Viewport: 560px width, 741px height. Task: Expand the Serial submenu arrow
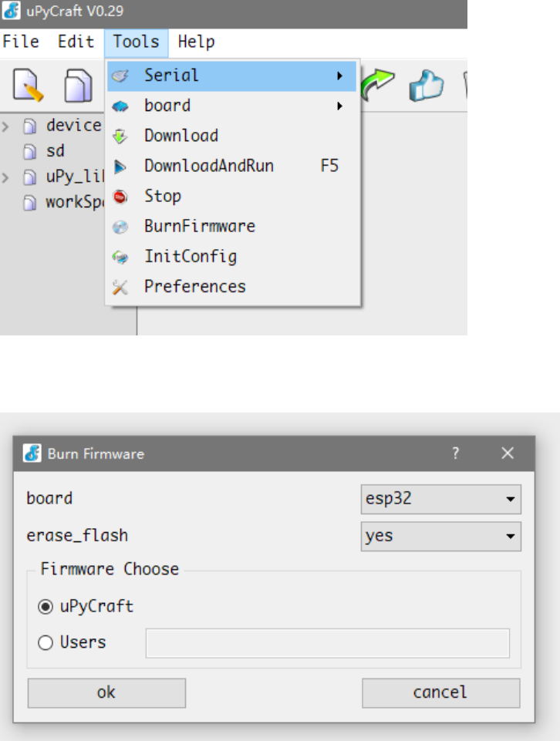pos(340,76)
